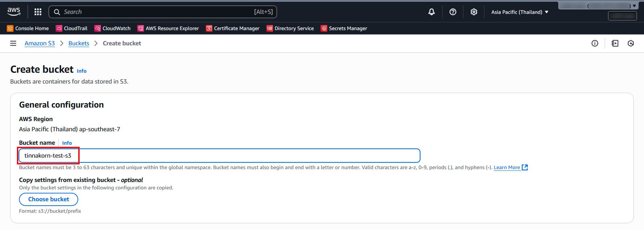
Task: Open CloudTrail shortcut
Action: (71, 28)
